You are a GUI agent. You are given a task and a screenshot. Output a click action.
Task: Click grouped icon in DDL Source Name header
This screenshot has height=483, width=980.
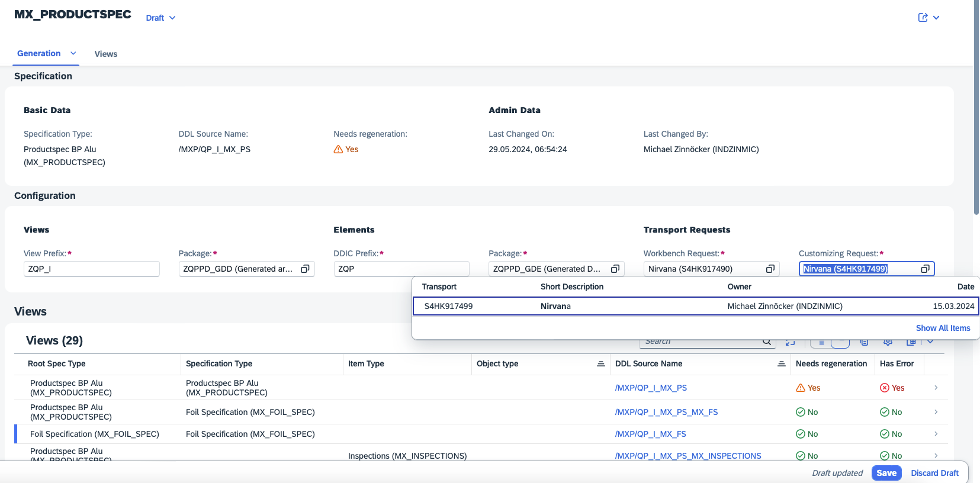(x=781, y=363)
